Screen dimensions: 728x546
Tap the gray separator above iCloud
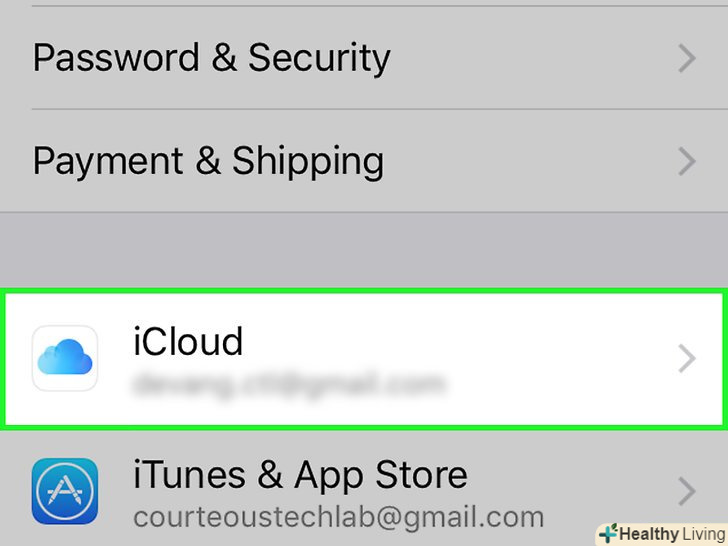(x=364, y=250)
